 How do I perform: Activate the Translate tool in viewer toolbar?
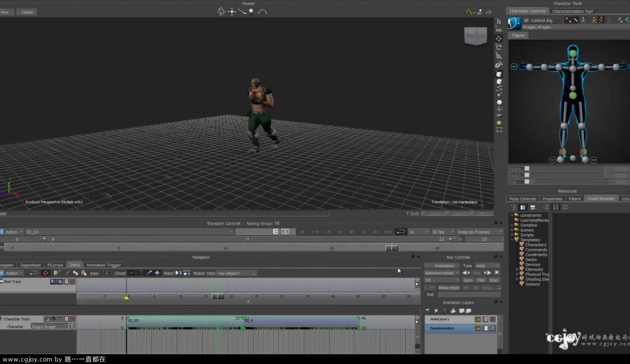point(499,38)
